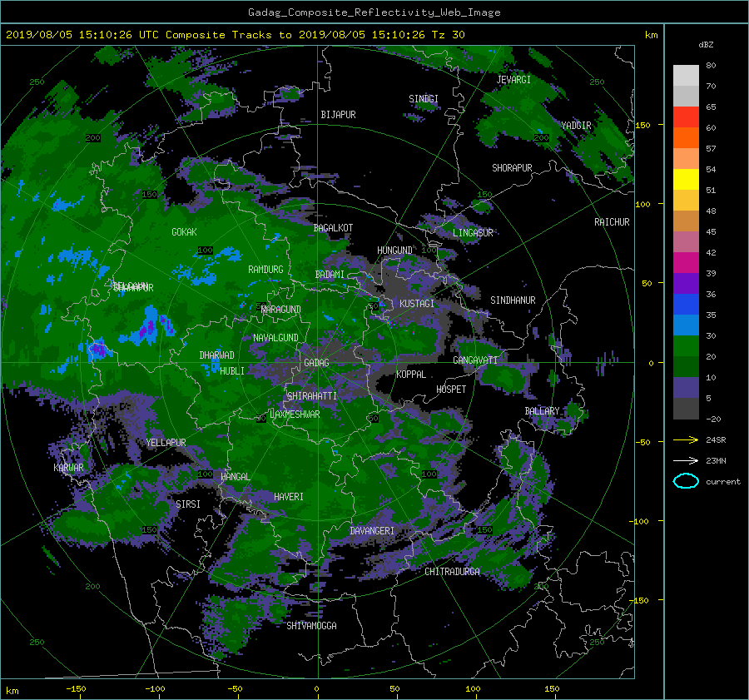Click the NAVALGUND city label
Screen dimensions: 749x700
(275, 338)
